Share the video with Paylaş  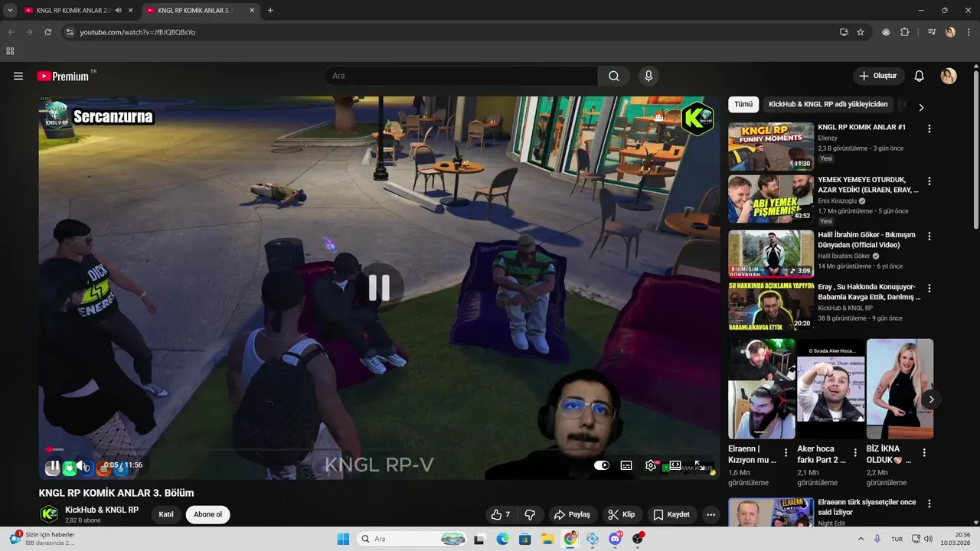pyautogui.click(x=573, y=514)
